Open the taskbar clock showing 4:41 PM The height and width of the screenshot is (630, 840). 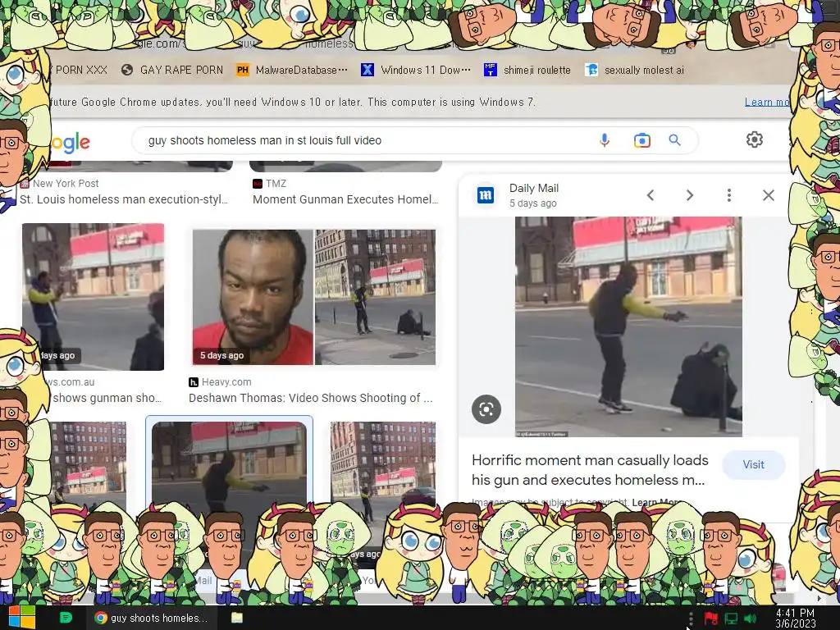[796, 619]
